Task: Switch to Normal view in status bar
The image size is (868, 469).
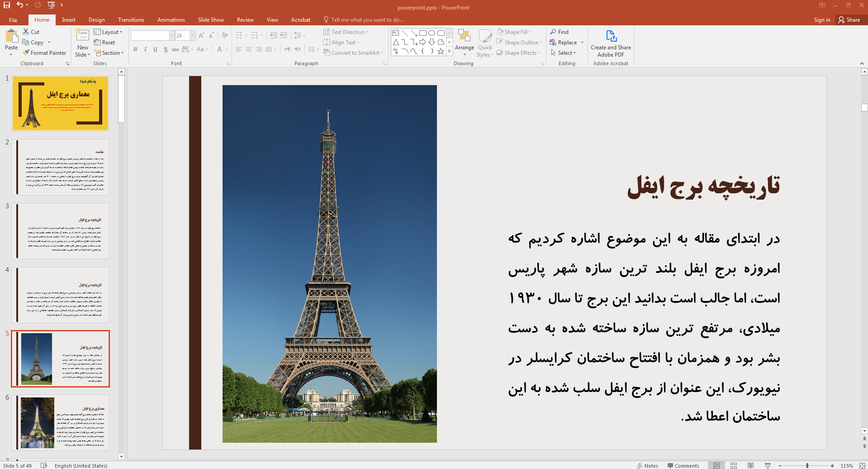Action: tap(716, 465)
